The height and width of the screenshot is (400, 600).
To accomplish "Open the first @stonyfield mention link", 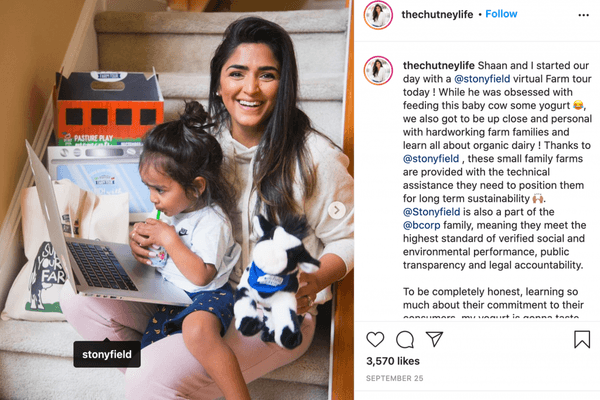I will click(x=482, y=79).
